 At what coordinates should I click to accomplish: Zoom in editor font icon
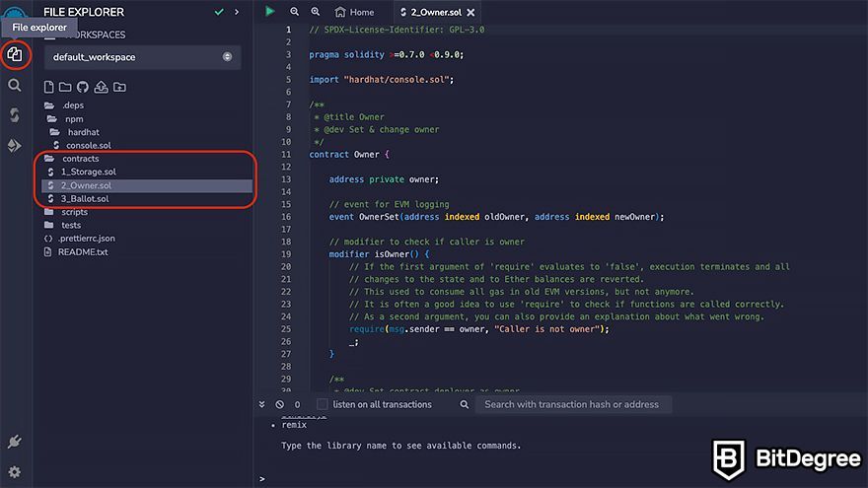315,12
